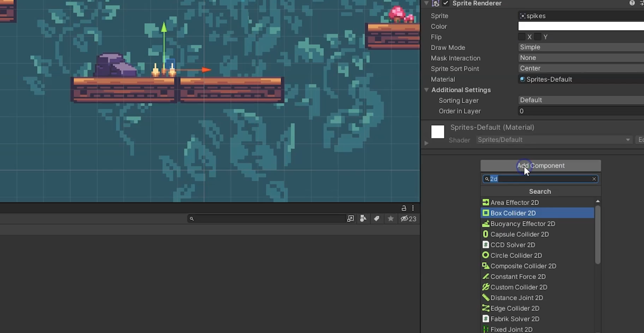Enable Flip Y checkbox
The width and height of the screenshot is (644, 333).
pos(538,37)
